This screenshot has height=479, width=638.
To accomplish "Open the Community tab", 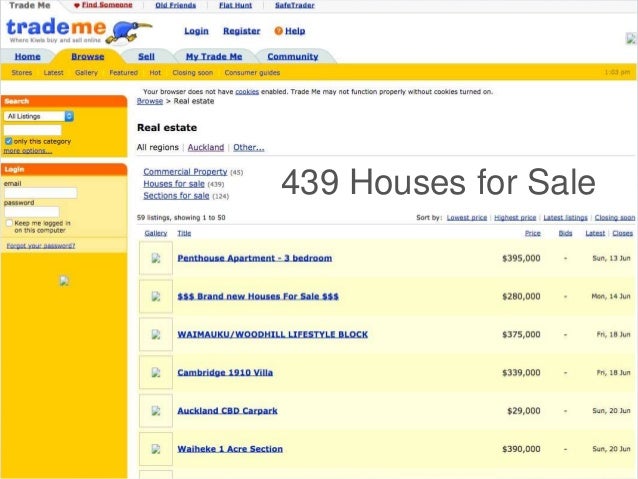I will [293, 57].
